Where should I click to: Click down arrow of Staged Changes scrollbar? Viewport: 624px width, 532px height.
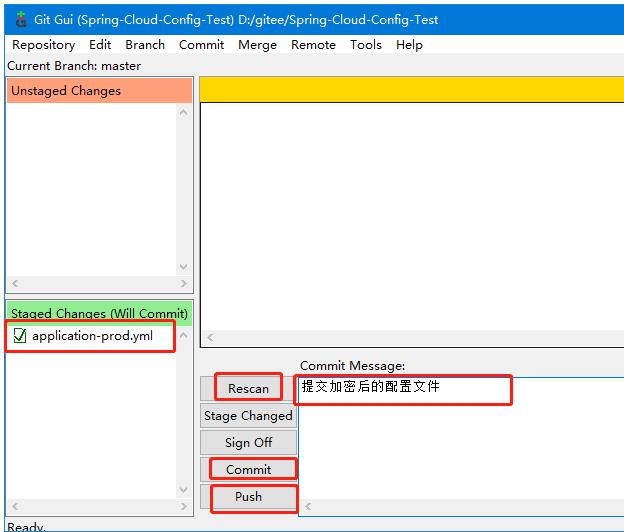(183, 489)
